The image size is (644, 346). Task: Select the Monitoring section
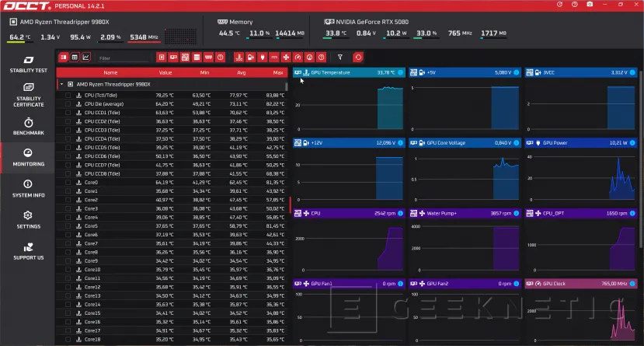[x=28, y=157]
